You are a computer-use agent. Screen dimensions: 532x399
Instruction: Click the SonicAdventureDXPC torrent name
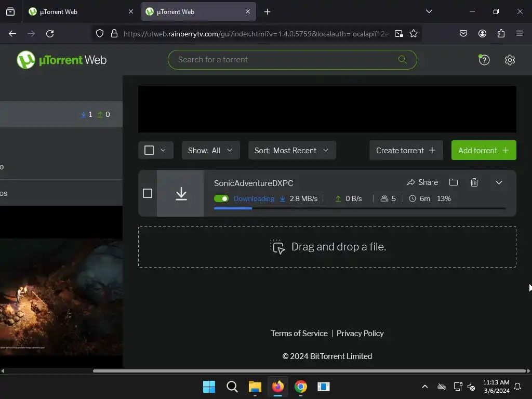(254, 183)
